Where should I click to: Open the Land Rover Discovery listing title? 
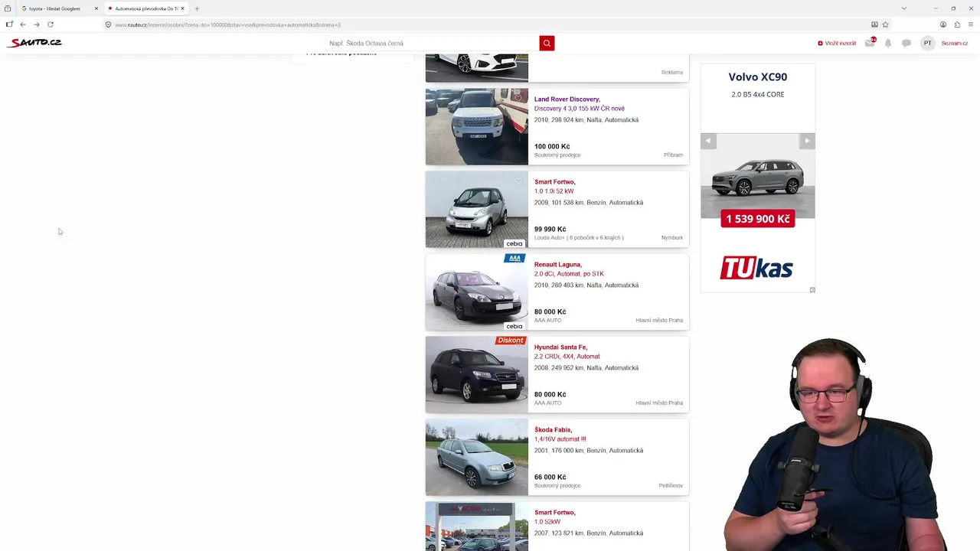click(x=567, y=99)
